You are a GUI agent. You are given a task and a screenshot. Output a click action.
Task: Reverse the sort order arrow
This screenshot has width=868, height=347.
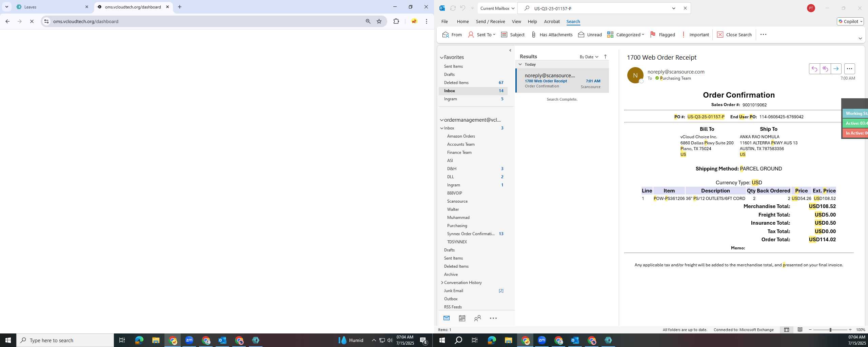coord(605,57)
